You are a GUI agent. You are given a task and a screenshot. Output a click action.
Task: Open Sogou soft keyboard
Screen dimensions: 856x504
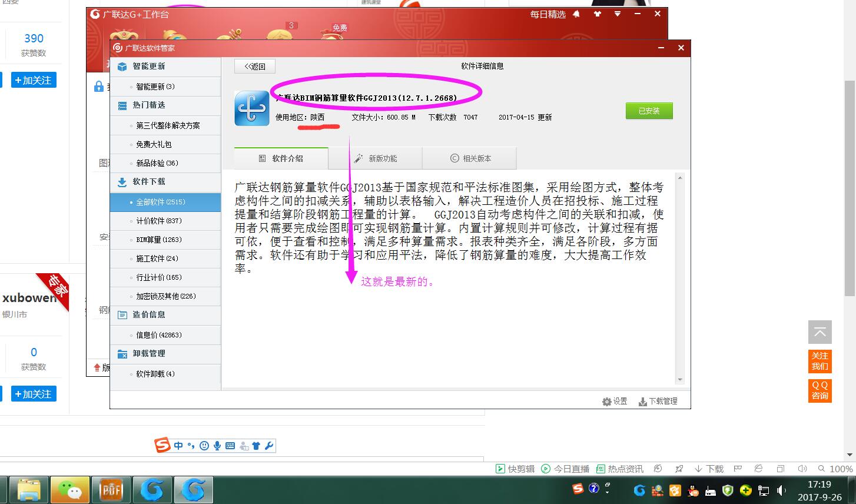point(230,446)
